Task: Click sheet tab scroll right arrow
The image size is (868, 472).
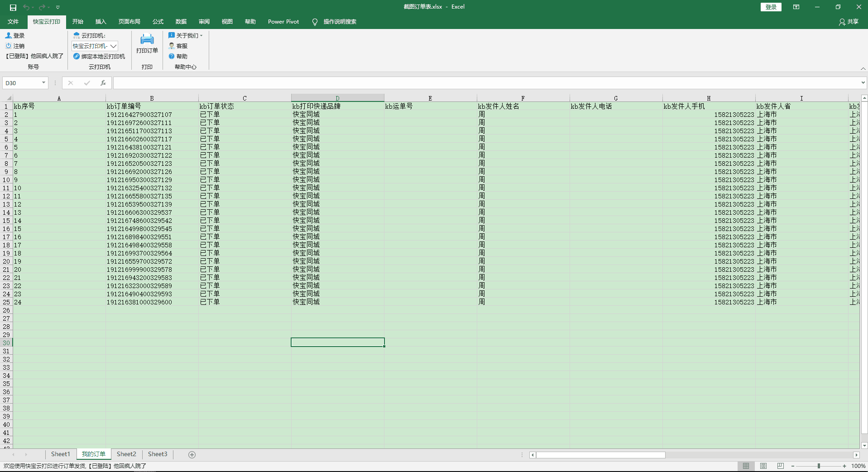Action: 26,454
